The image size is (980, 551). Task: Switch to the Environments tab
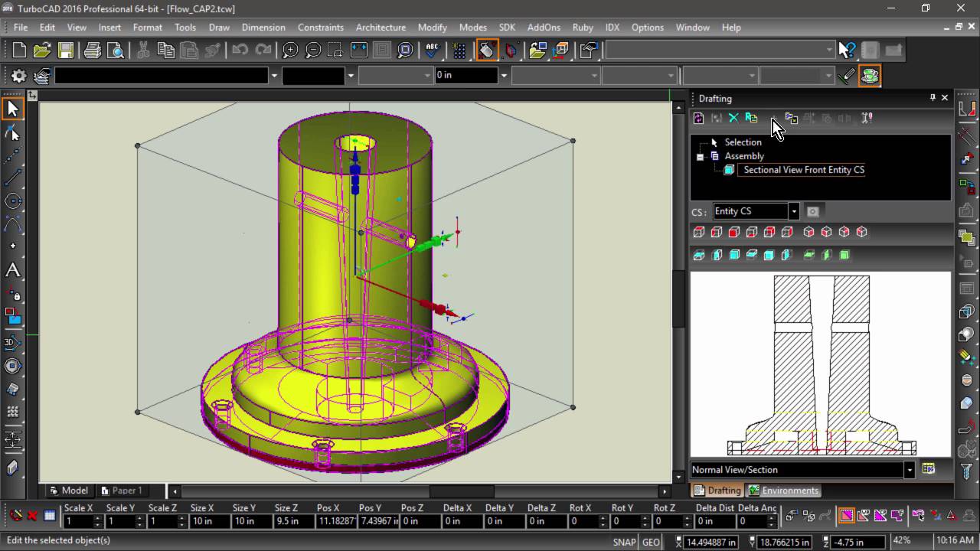point(784,491)
